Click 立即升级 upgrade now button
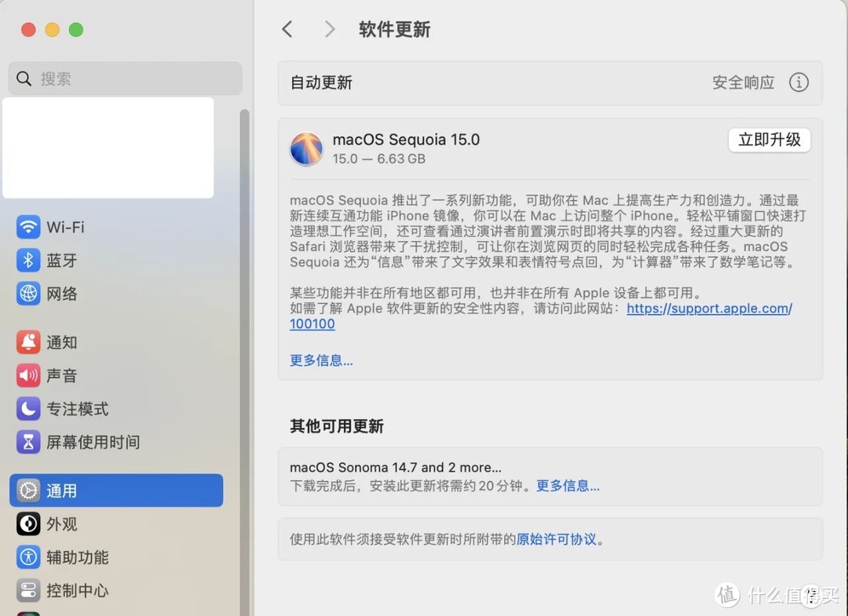The image size is (848, 616). (x=769, y=140)
